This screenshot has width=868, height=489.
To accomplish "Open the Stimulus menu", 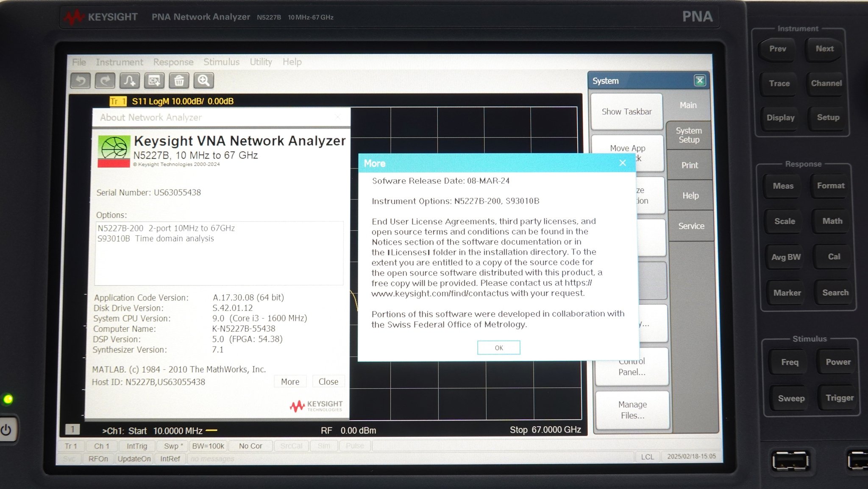I will 221,62.
